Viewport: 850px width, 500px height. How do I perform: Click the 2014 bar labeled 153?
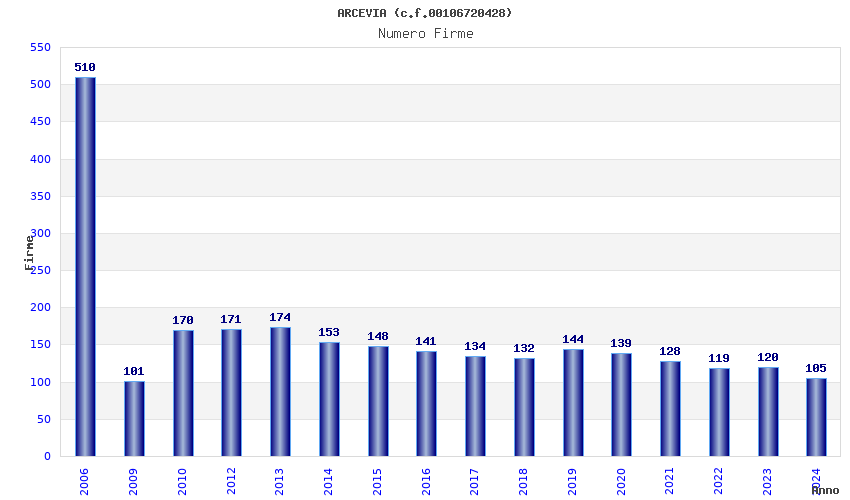pos(329,399)
